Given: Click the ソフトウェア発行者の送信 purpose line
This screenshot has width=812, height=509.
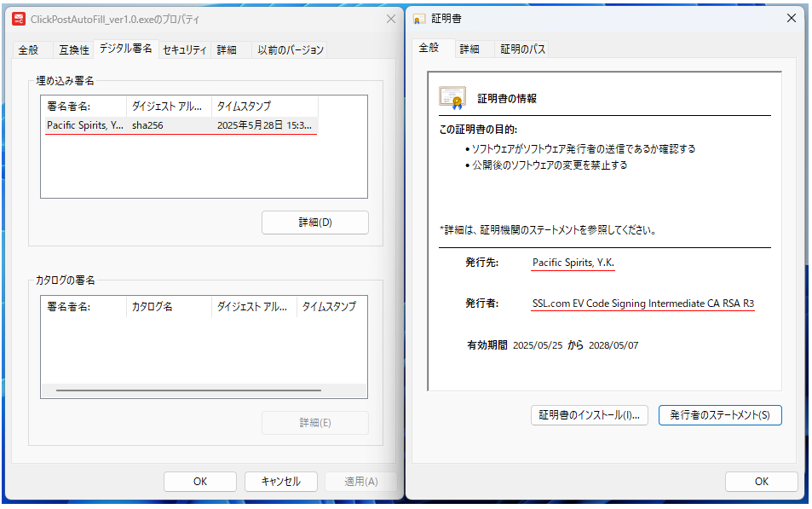Looking at the screenshot, I should point(580,149).
